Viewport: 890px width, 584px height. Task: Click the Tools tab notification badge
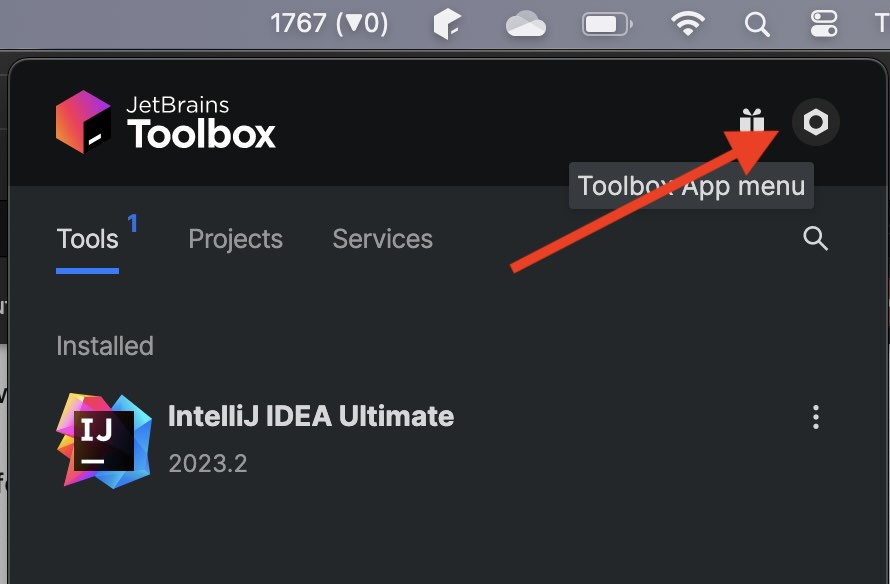click(x=130, y=224)
